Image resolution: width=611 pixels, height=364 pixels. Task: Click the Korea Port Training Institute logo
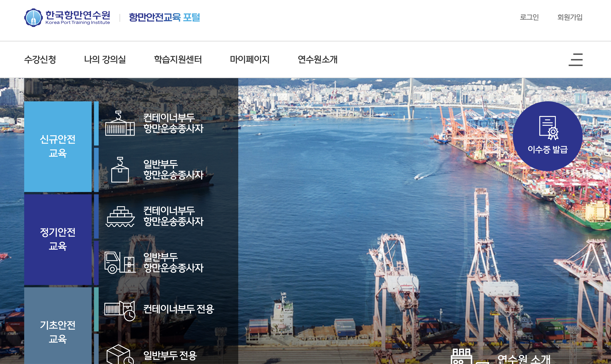(67, 18)
